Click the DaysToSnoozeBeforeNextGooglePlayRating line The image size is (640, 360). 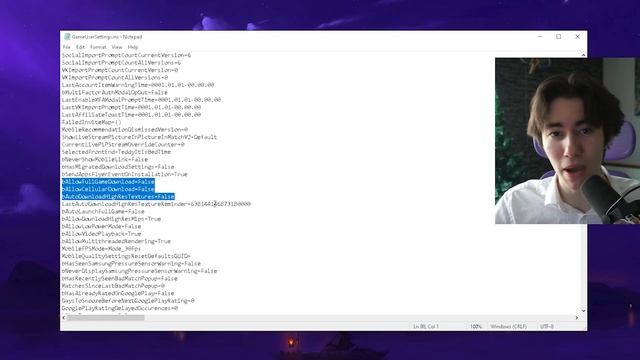coord(128,301)
